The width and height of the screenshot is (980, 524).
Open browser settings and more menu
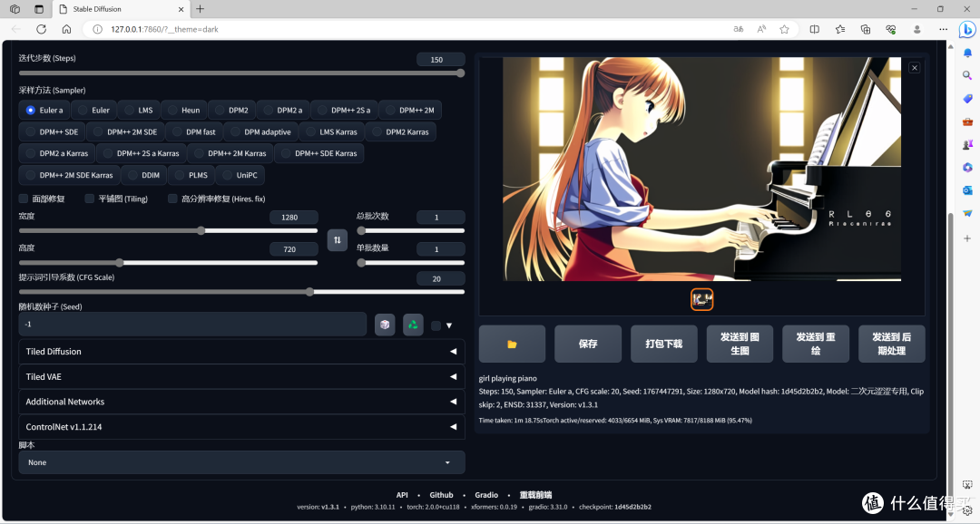pos(943,29)
